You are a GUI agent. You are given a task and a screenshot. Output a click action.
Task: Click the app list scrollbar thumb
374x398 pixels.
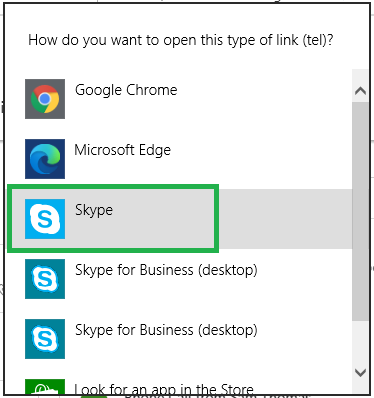click(360, 212)
